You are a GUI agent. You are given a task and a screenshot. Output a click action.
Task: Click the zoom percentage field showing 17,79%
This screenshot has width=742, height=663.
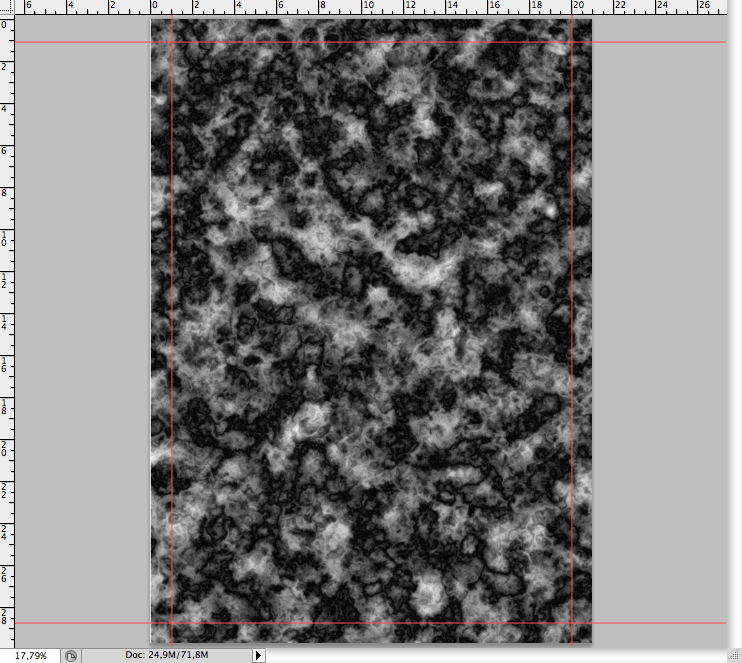coord(30,655)
